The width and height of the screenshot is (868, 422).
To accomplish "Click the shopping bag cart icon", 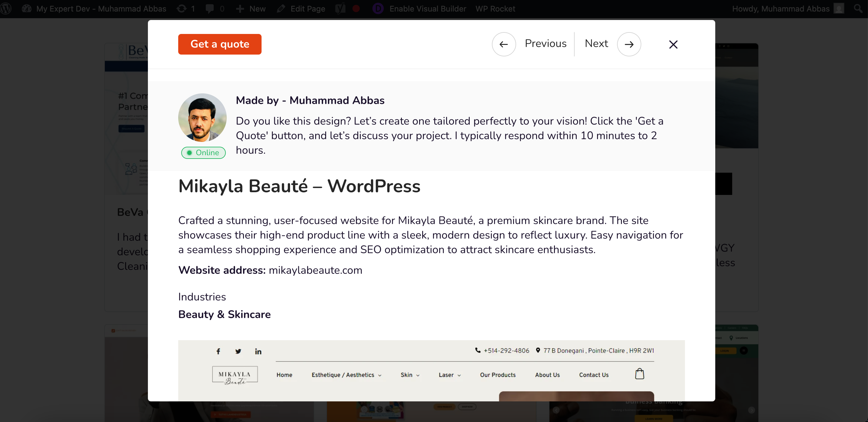I will coord(639,374).
